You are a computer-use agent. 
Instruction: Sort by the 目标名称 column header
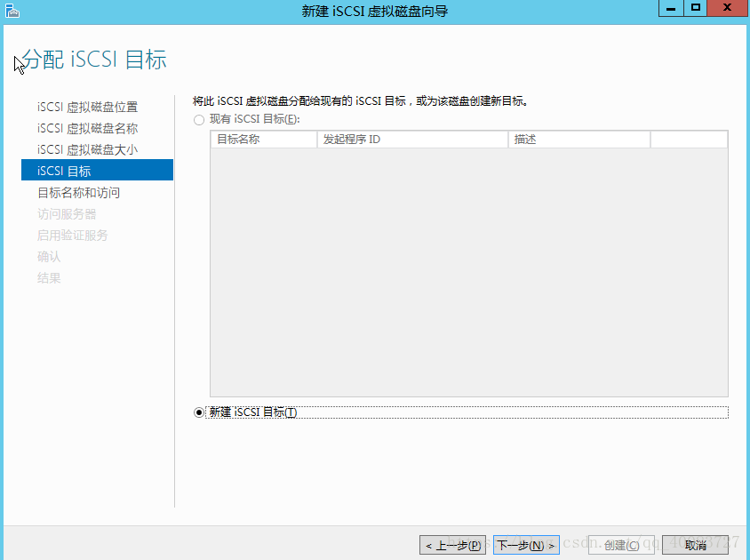click(264, 140)
